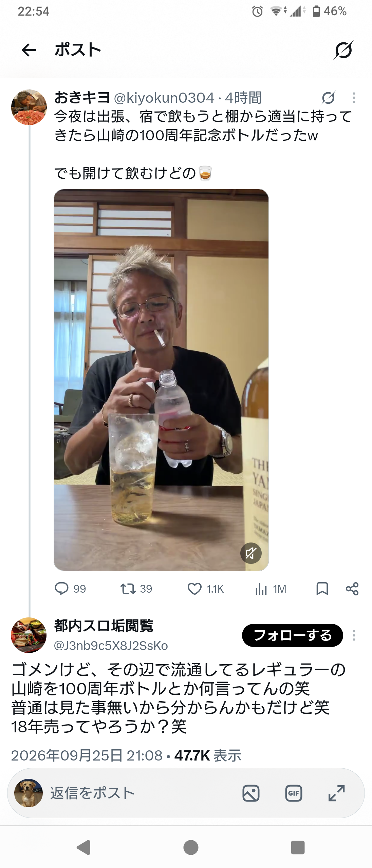Screen dimensions: 372x868
Task: Tap the back arrow next to ポスト
Action: point(29,50)
